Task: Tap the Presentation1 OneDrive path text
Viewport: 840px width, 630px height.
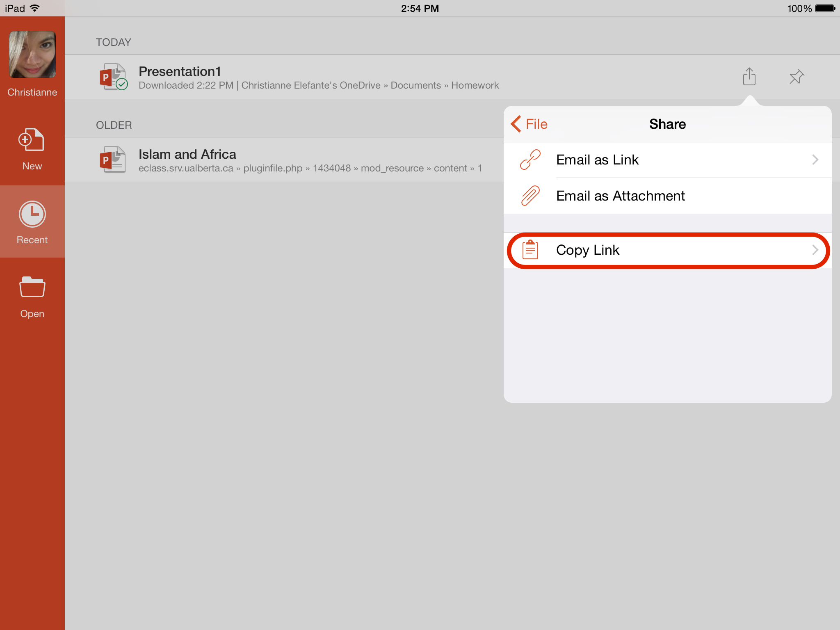Action: (319, 85)
